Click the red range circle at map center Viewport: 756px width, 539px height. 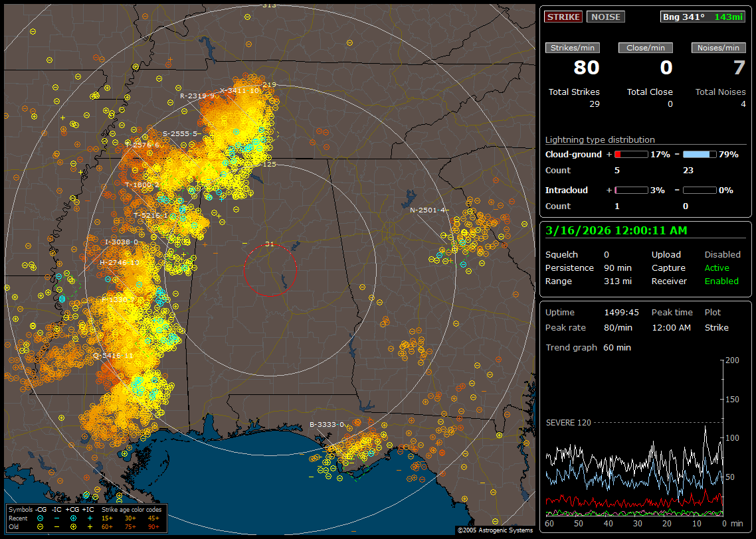point(270,270)
